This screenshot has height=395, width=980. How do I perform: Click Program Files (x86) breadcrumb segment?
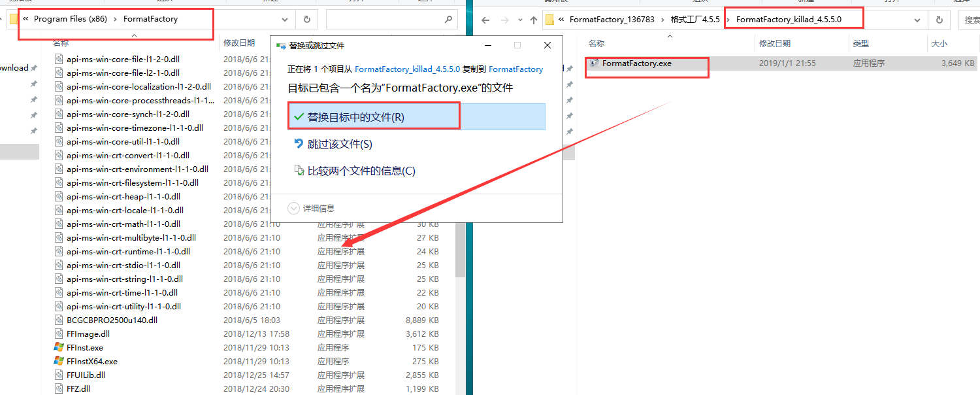(70, 19)
